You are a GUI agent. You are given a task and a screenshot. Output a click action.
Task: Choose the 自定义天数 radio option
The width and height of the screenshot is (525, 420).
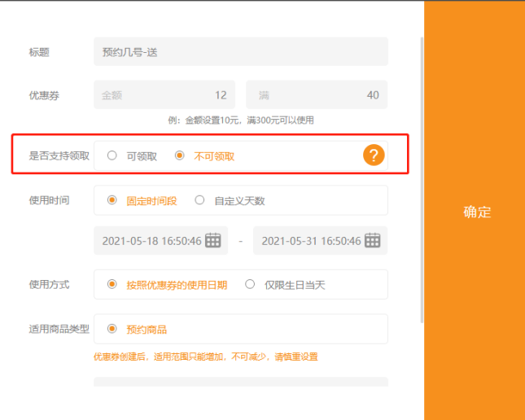tap(199, 200)
